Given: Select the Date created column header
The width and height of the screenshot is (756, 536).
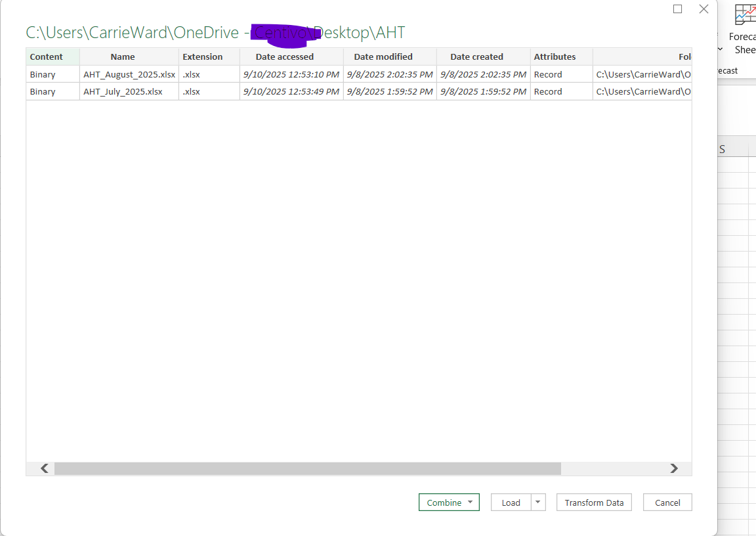Looking at the screenshot, I should point(484,57).
